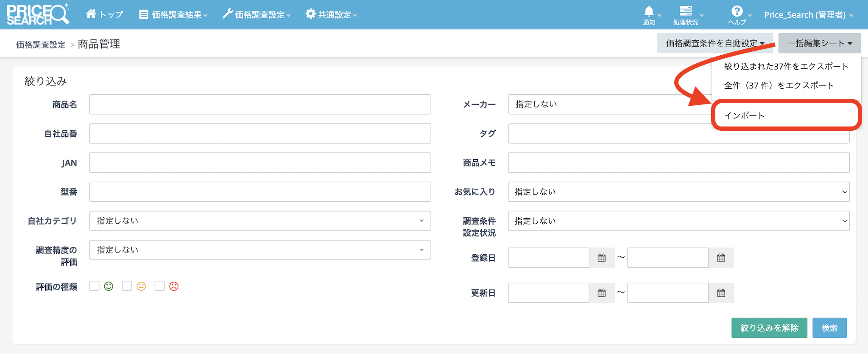Click the 検索 button

click(x=829, y=328)
